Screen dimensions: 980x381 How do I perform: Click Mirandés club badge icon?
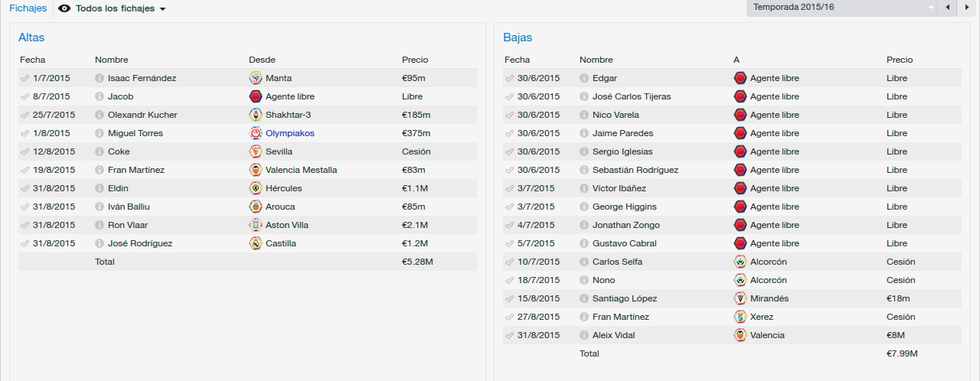click(x=740, y=298)
